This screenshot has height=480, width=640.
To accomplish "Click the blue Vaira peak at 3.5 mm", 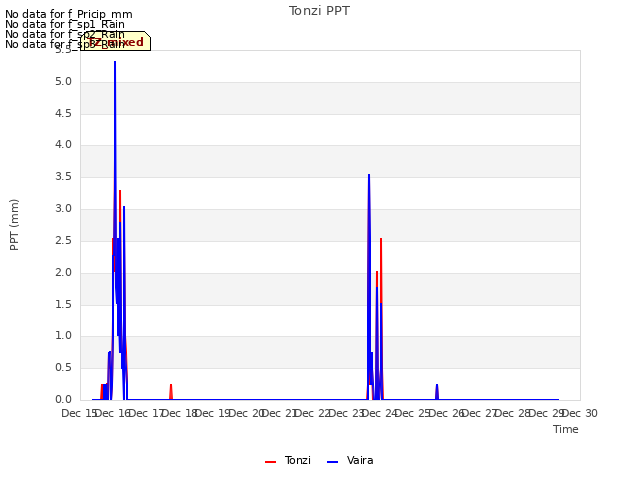I will (x=369, y=176).
